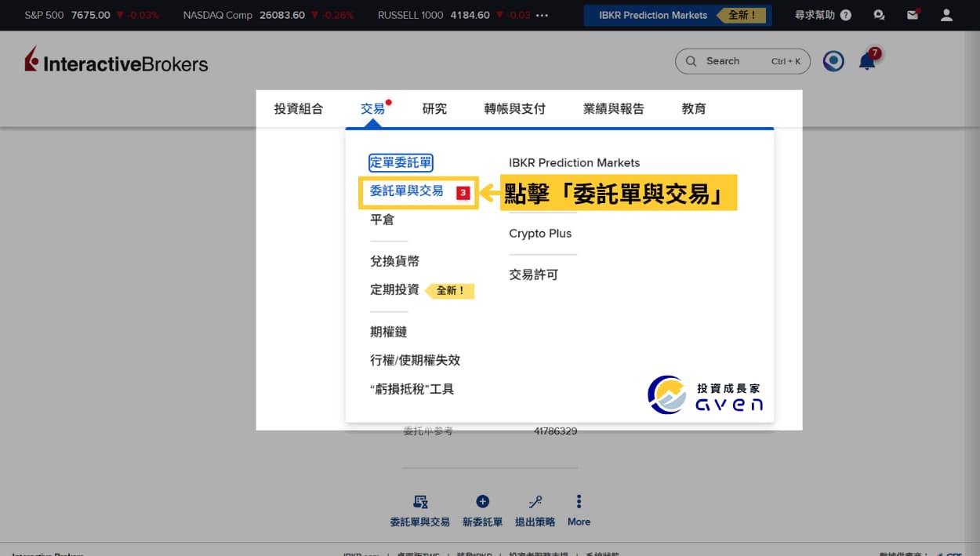Screen dimensions: 980x556
Task: Select 期權鏈 menu entry
Action: [388, 333]
